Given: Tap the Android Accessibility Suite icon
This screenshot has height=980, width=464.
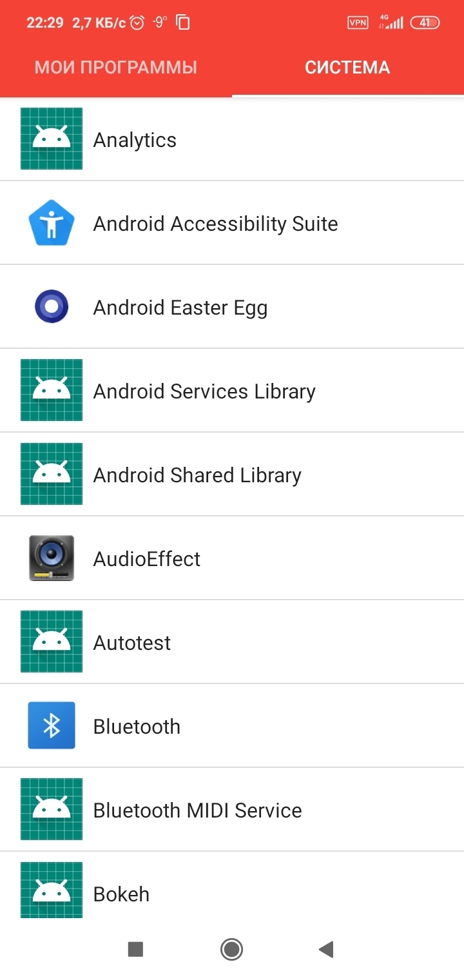Looking at the screenshot, I should point(52,223).
